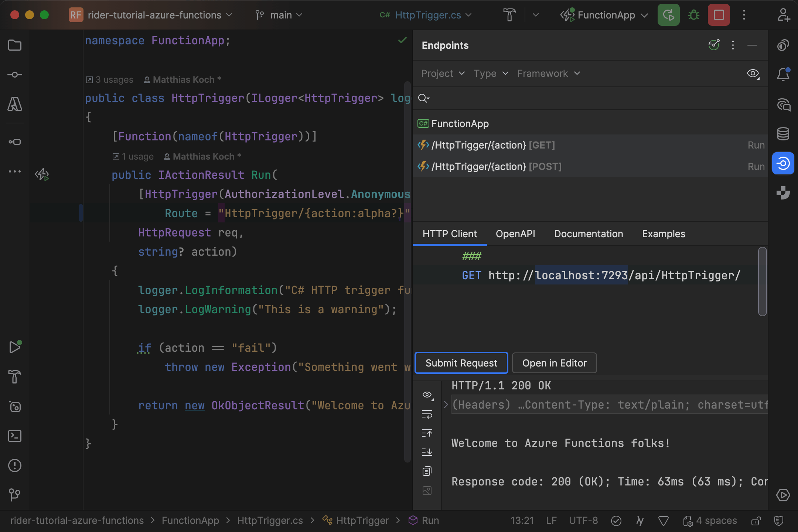Start debugging via the bug icon
This screenshot has width=798, height=532.
pos(693,15)
